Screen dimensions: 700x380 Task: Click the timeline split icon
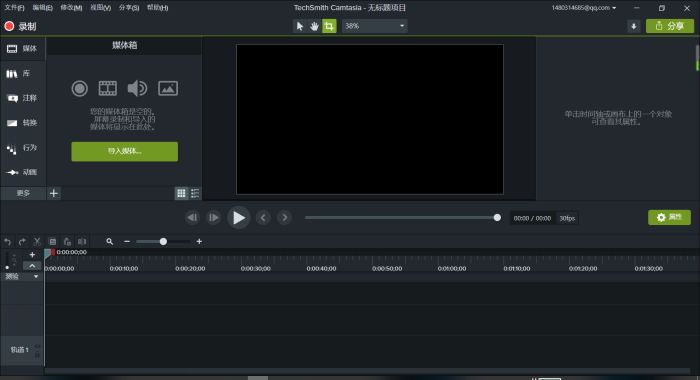82,242
